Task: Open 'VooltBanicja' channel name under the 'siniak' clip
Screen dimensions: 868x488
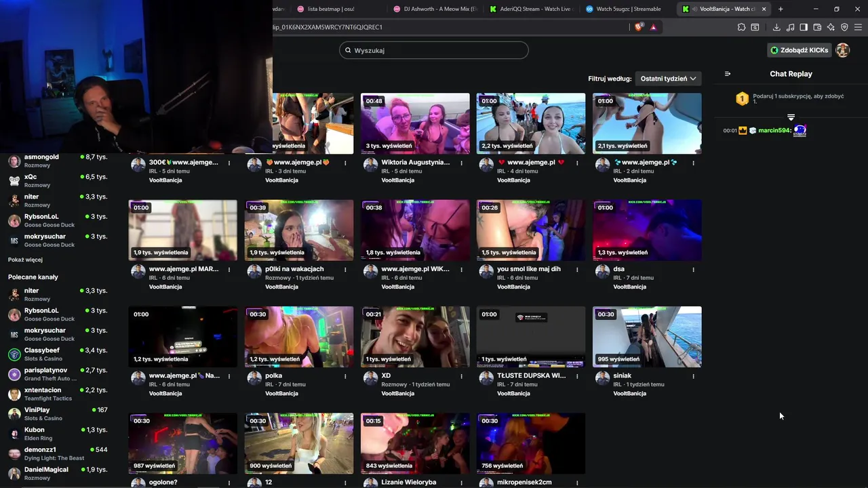Action: [630, 393]
